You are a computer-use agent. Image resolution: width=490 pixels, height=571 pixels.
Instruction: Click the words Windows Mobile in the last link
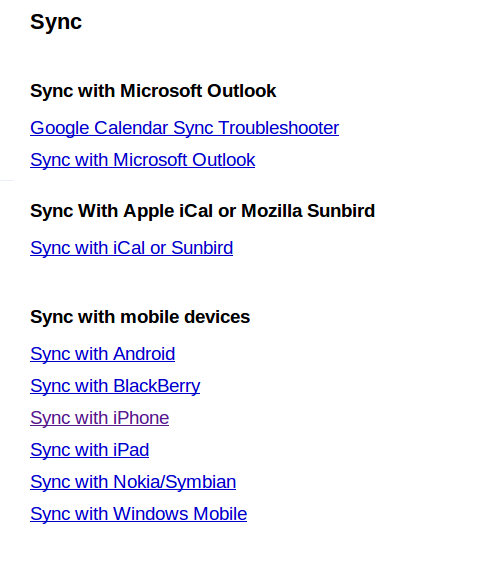coord(180,514)
